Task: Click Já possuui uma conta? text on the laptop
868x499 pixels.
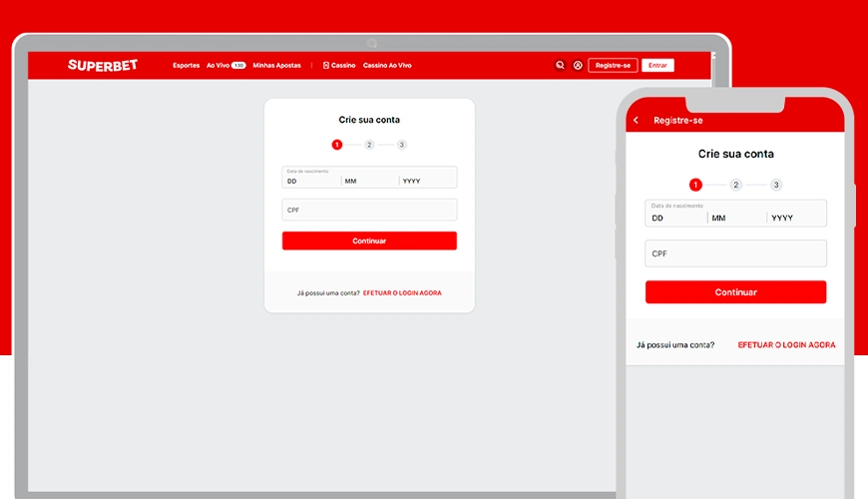Action: 328,293
